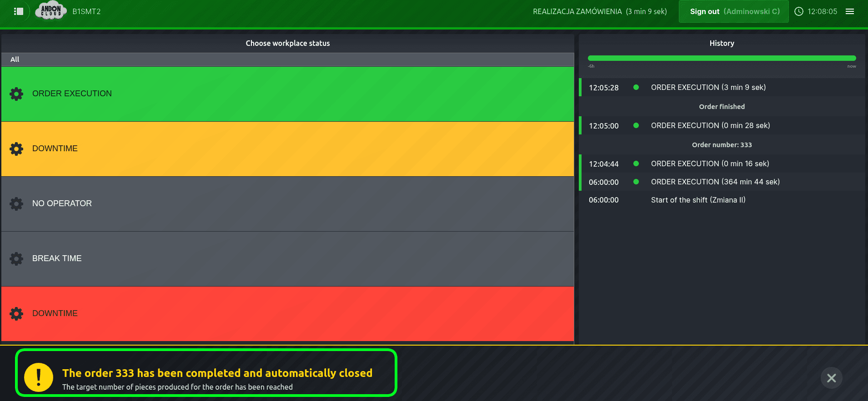
Task: Click gear icon on yellow DOWNTIME row
Action: click(x=16, y=149)
